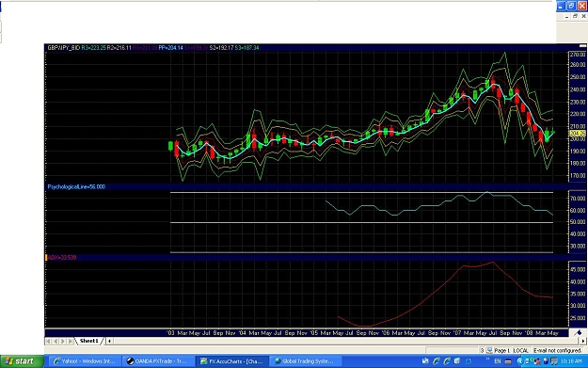This screenshot has width=588, height=368.
Task: Click the ADX=33.539 indicator label
Action: pyautogui.click(x=62, y=257)
